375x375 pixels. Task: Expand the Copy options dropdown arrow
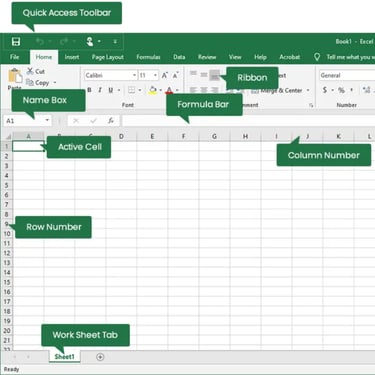coord(55,83)
